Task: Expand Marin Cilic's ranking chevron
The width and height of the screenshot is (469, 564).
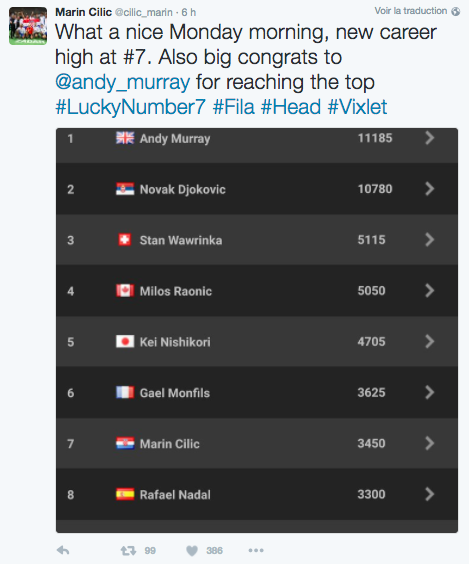Action: pos(429,443)
